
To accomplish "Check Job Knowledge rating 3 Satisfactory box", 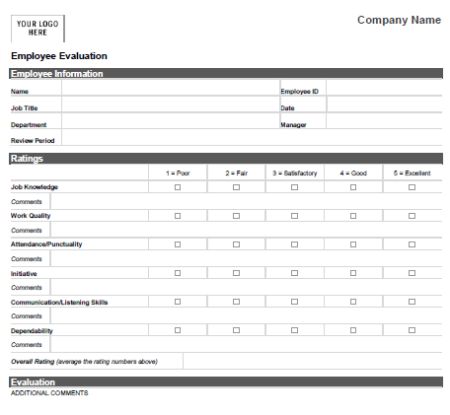I will coord(294,187).
